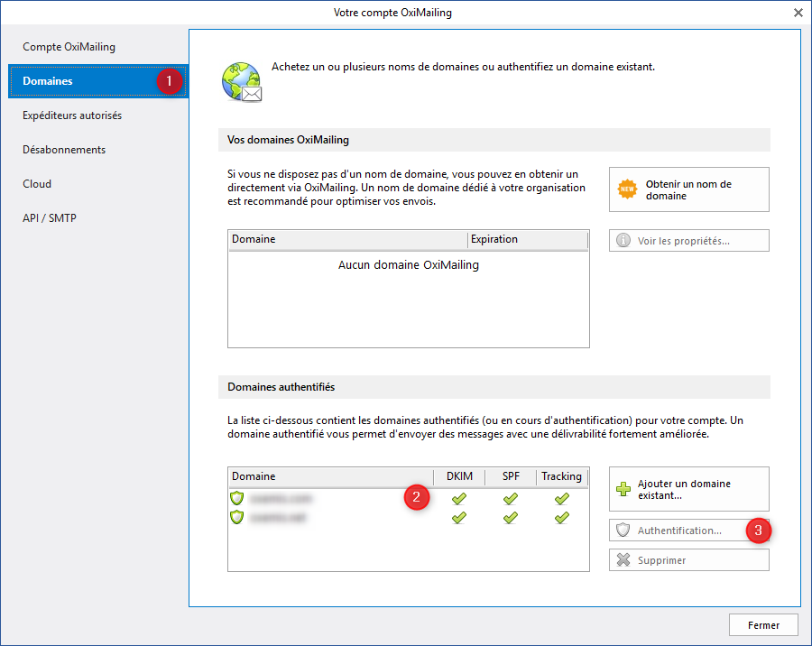Click the grey X icon on Supprimer
The height and width of the screenshot is (646, 812).
pos(623,560)
